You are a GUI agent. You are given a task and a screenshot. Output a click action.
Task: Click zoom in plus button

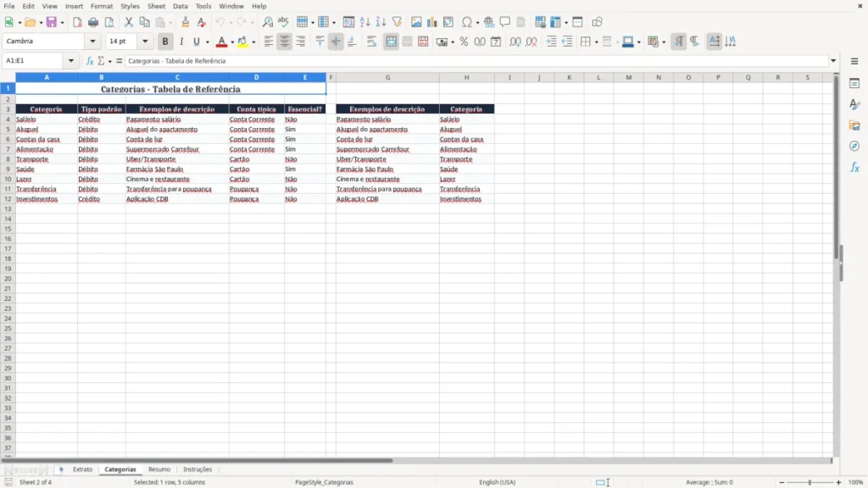click(x=838, y=482)
